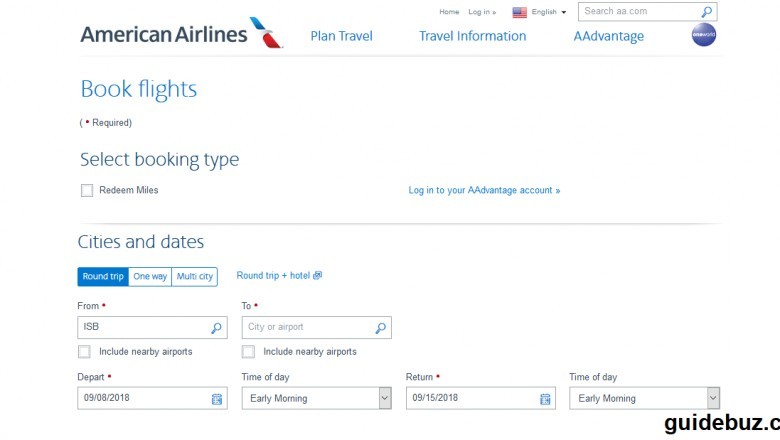780x440 pixels.
Task: Click the To city or airport field
Action: tap(306, 328)
